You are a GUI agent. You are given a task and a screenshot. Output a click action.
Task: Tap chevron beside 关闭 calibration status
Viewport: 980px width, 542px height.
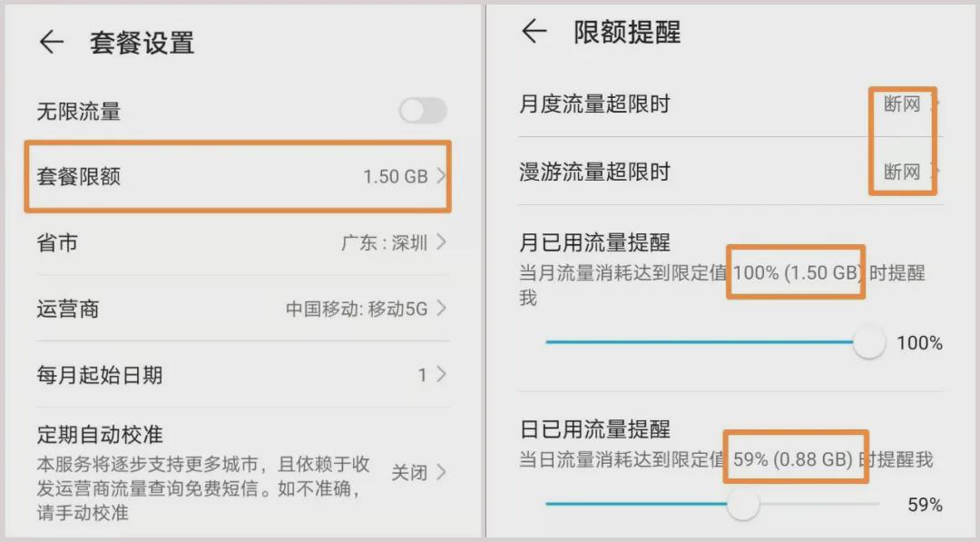(x=441, y=471)
